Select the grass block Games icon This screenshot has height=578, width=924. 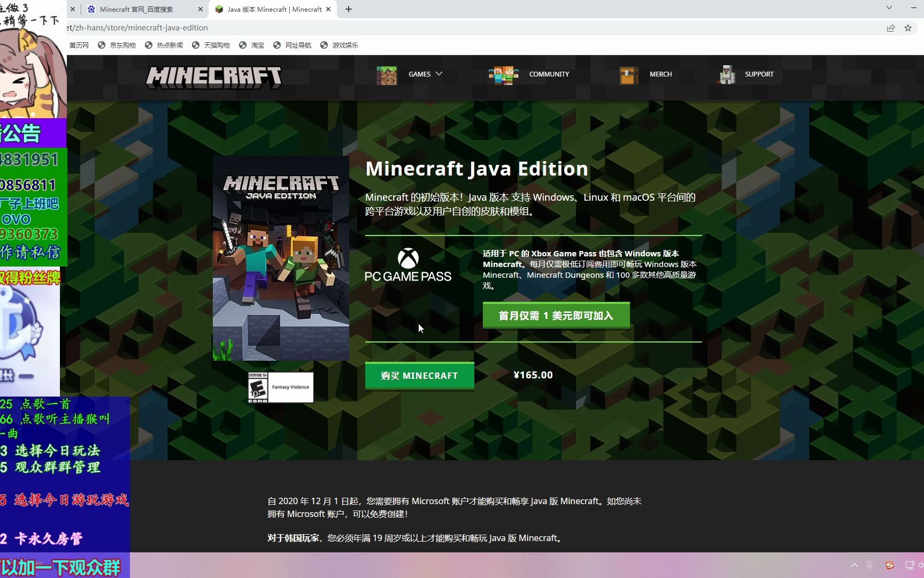[x=387, y=75]
